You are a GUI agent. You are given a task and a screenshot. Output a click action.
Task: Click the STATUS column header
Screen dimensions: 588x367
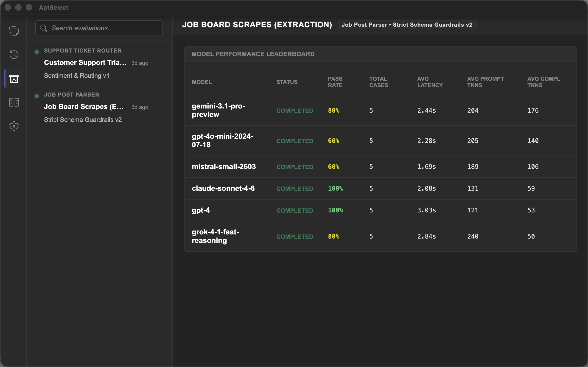[x=287, y=82]
